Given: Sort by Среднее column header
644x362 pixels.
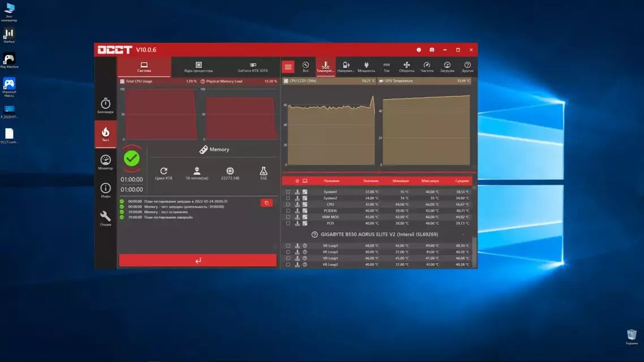Looking at the screenshot, I should pyautogui.click(x=462, y=180).
